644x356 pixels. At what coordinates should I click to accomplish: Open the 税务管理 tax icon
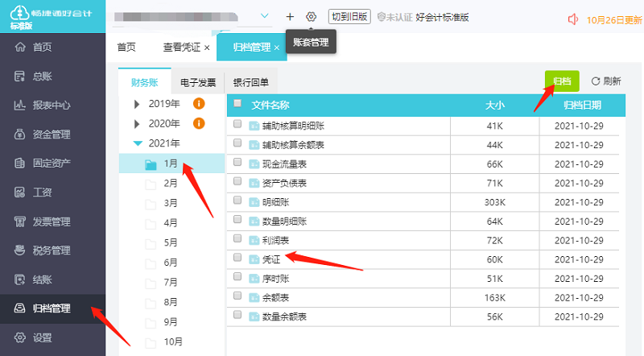(x=19, y=250)
